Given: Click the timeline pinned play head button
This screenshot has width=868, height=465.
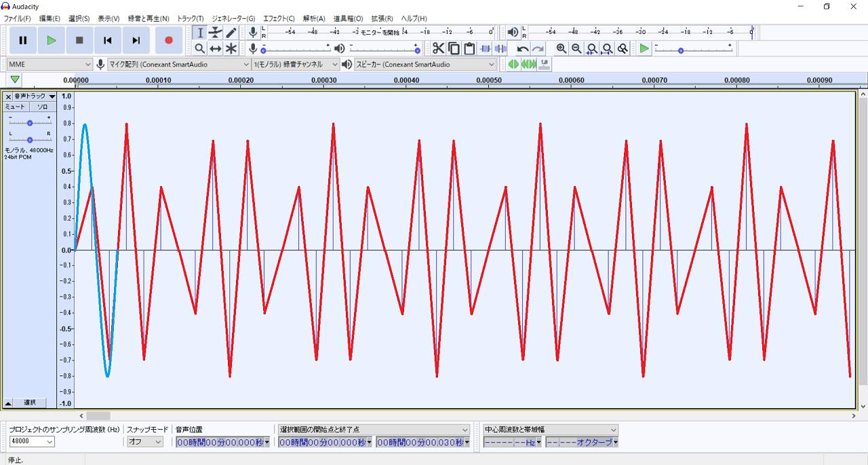Looking at the screenshot, I should point(15,80).
